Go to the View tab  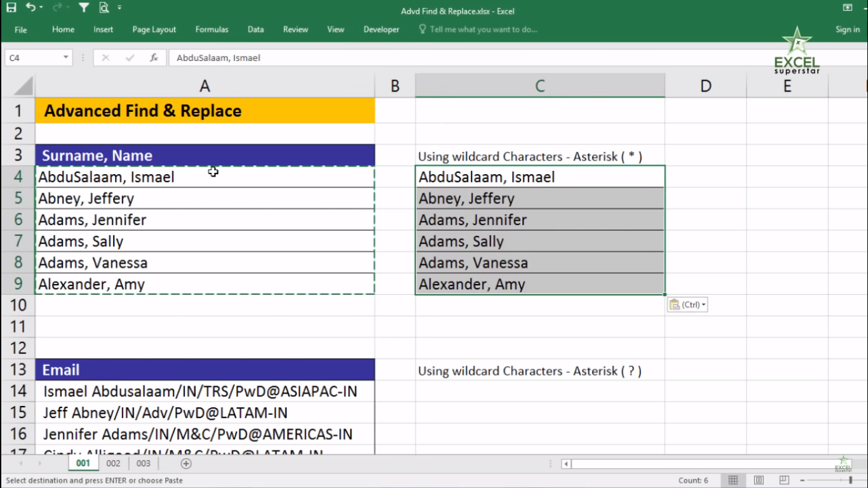[336, 29]
